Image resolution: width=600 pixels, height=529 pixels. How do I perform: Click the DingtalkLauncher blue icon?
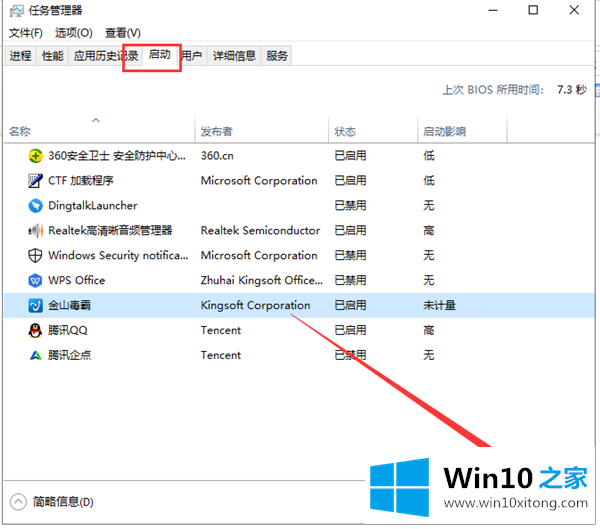point(35,206)
